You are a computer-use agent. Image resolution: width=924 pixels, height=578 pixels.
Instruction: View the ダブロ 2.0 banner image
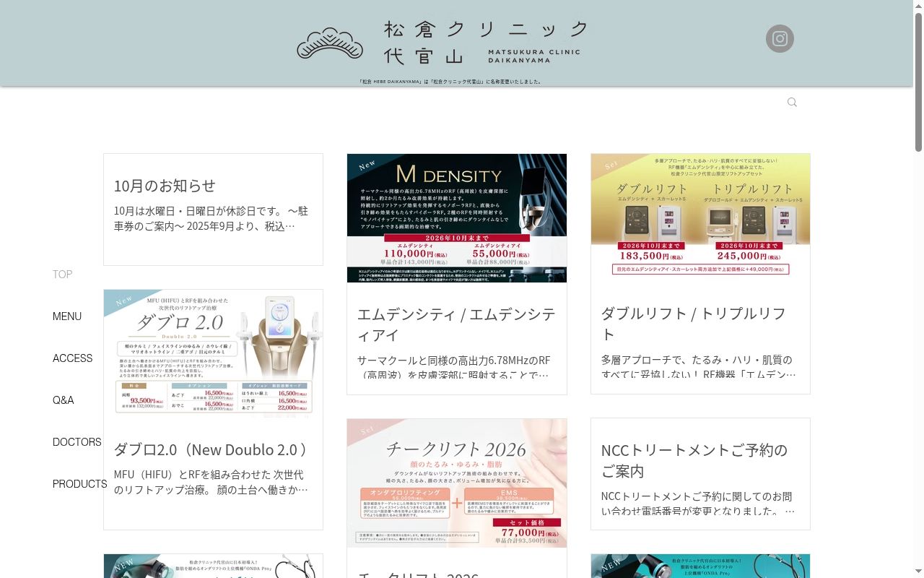(213, 353)
